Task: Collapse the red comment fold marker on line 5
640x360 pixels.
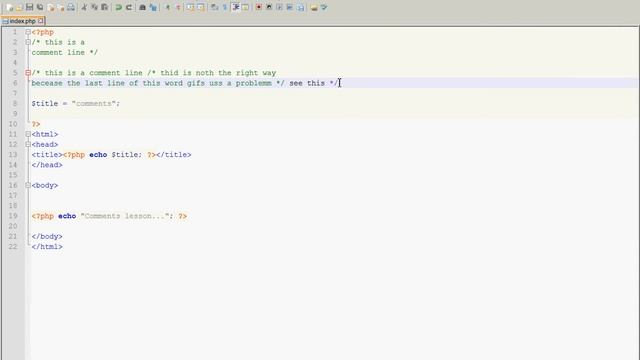Action: click(28, 73)
